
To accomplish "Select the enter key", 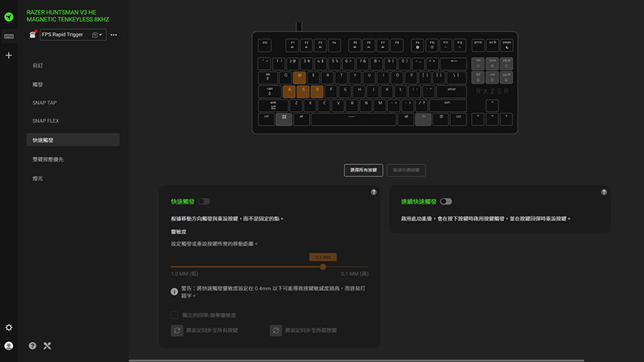I will (452, 92).
